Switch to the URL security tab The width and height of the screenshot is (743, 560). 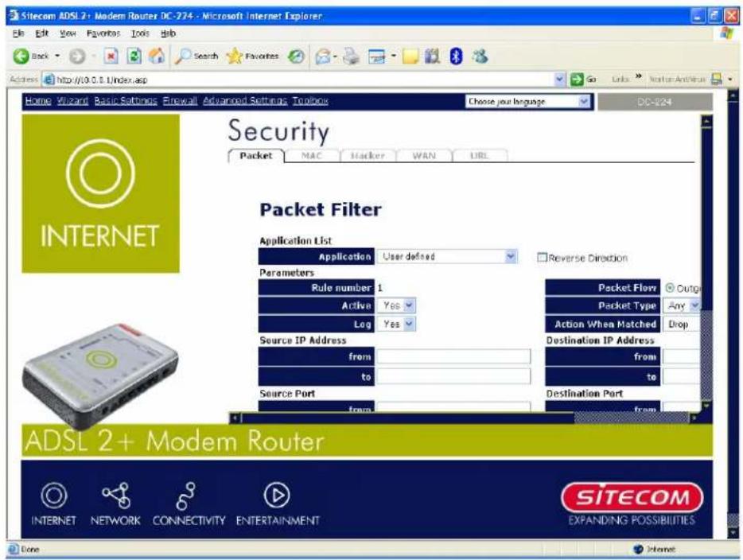tap(479, 156)
